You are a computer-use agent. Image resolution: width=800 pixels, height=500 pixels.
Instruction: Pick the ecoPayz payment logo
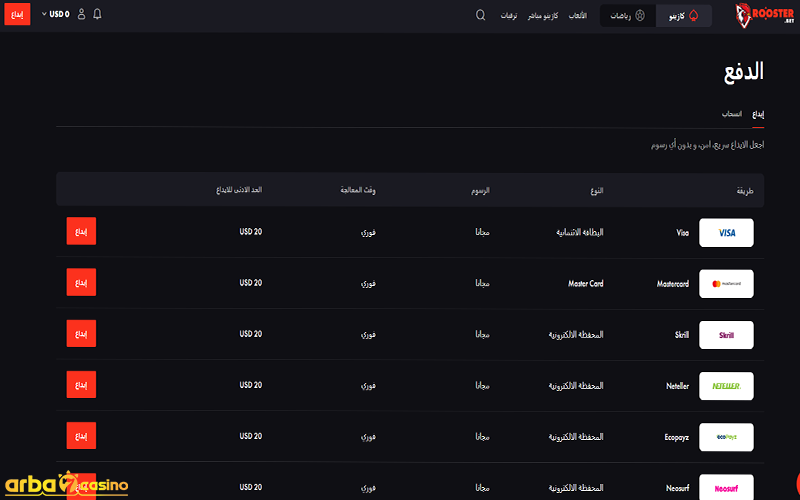coord(726,437)
